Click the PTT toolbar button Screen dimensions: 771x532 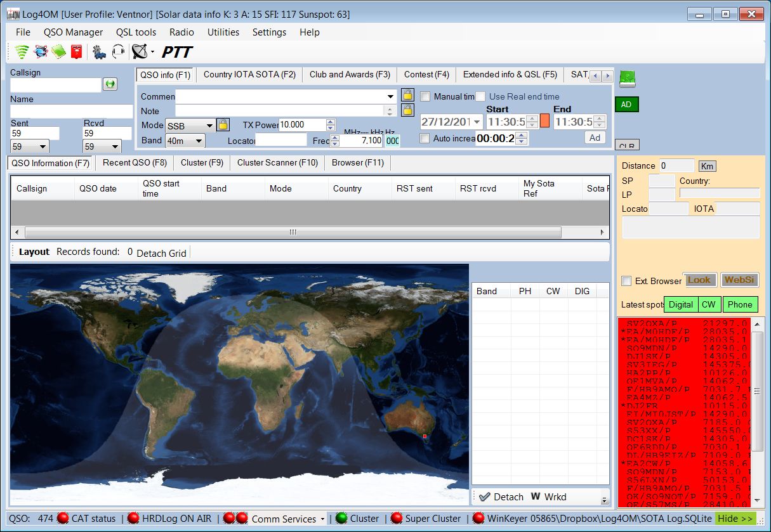tap(177, 52)
